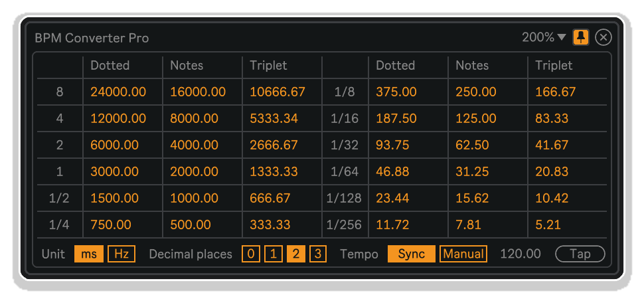Click the 1/4 row label
Screen dimensions: 644x303
60,225
